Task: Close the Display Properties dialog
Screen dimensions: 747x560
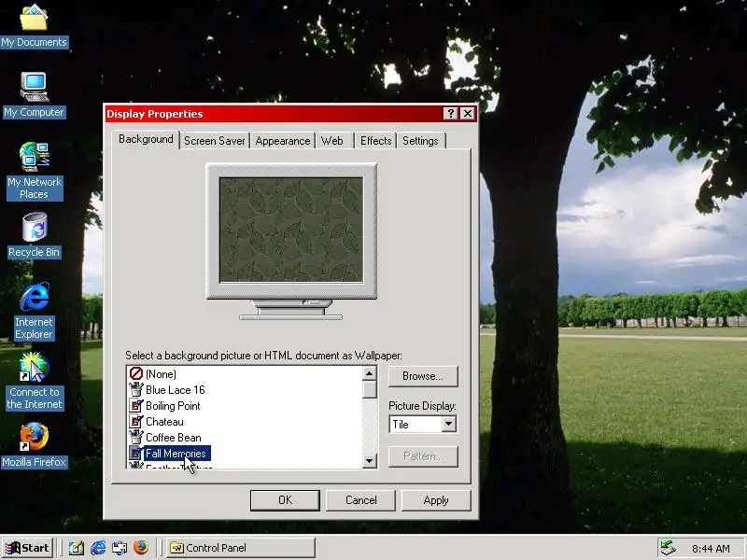Action: (468, 113)
